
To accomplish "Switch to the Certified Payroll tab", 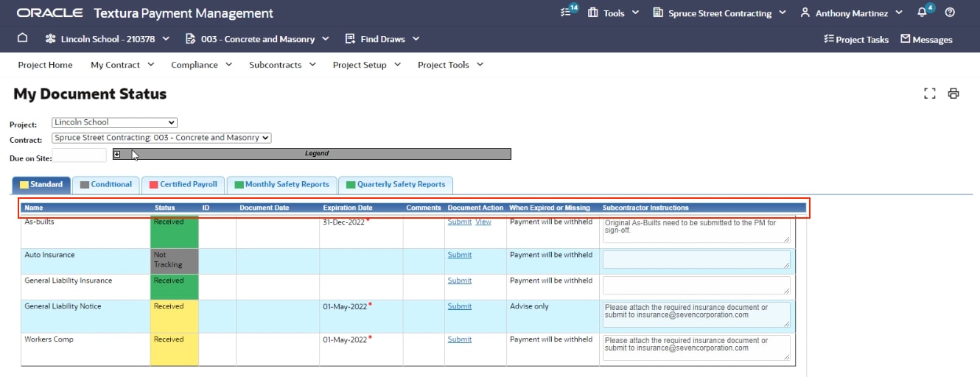I will pyautogui.click(x=183, y=185).
